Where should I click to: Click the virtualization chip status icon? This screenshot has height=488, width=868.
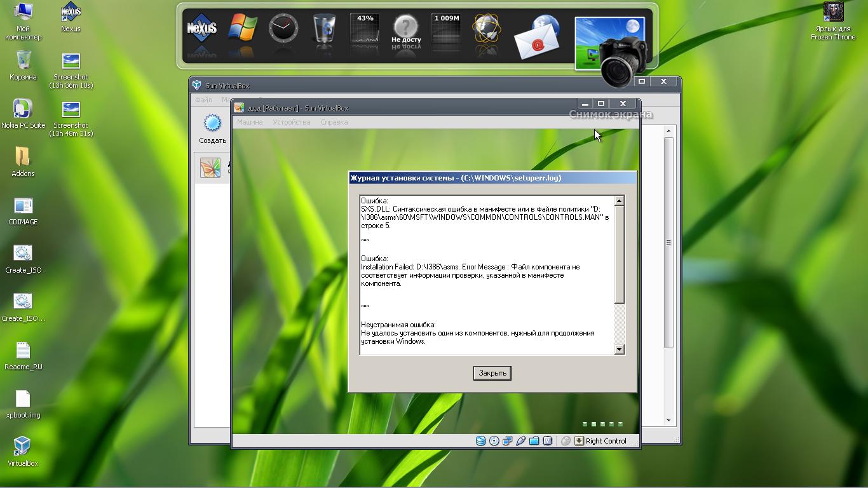[x=548, y=441]
